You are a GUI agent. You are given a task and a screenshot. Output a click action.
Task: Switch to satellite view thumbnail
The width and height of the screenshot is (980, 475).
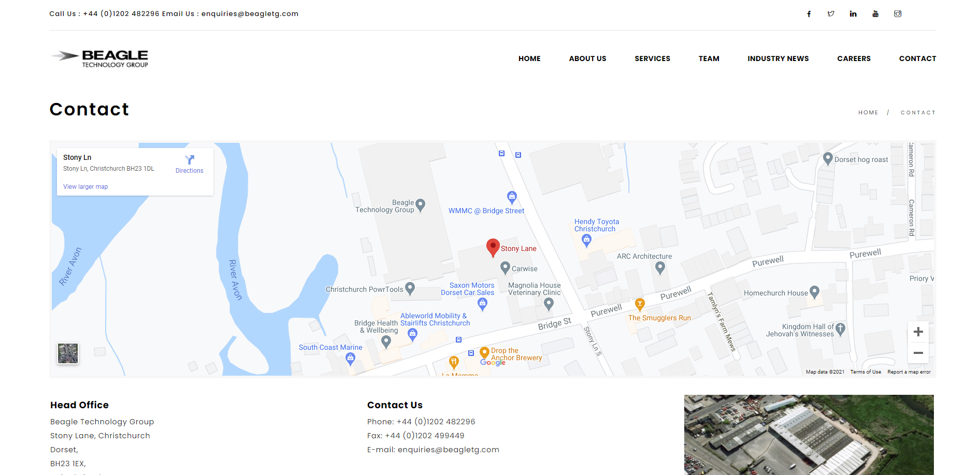tap(68, 353)
